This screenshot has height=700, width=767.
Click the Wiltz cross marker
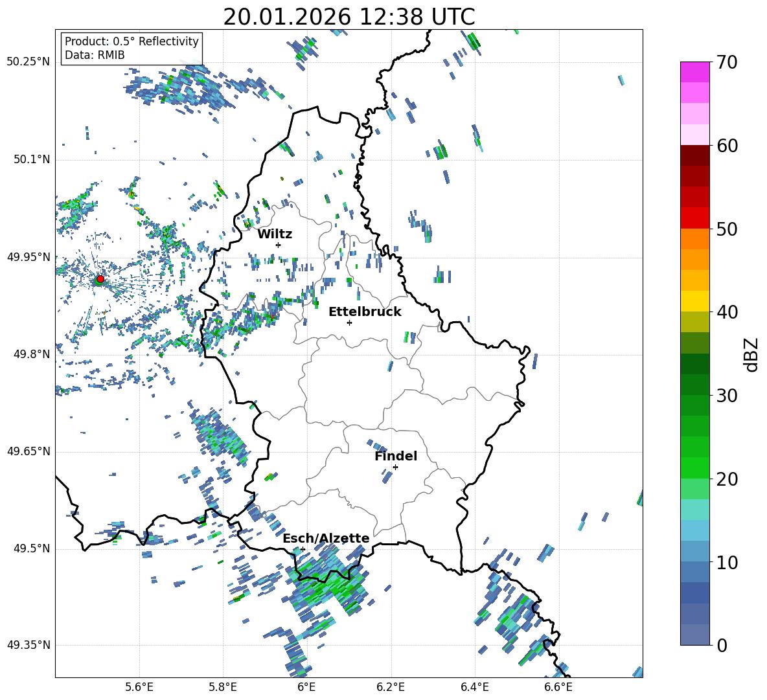coord(279,245)
